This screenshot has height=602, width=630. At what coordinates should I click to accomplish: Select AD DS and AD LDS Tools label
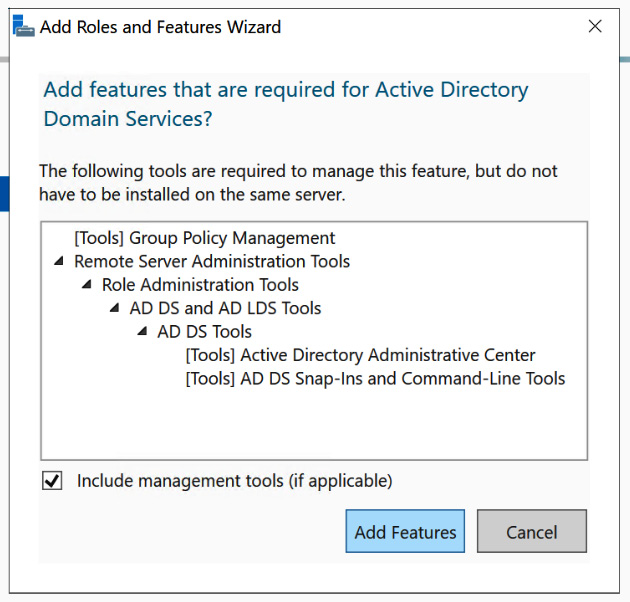click(225, 308)
